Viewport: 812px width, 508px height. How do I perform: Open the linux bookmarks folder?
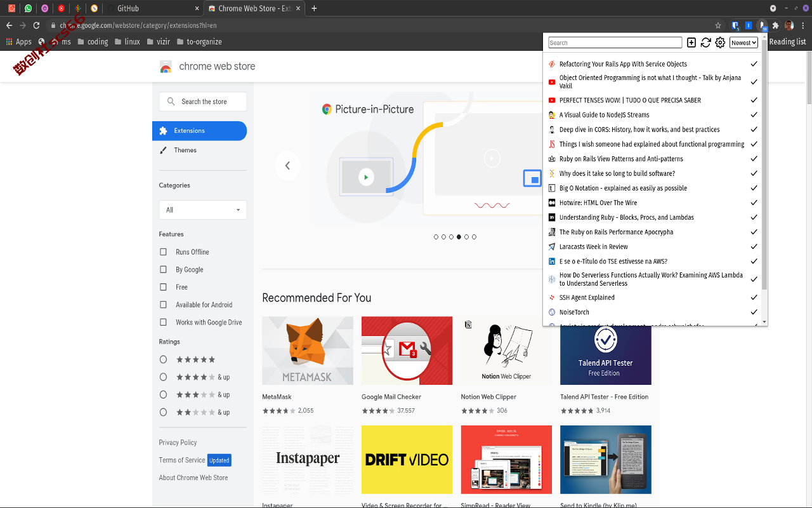126,42
